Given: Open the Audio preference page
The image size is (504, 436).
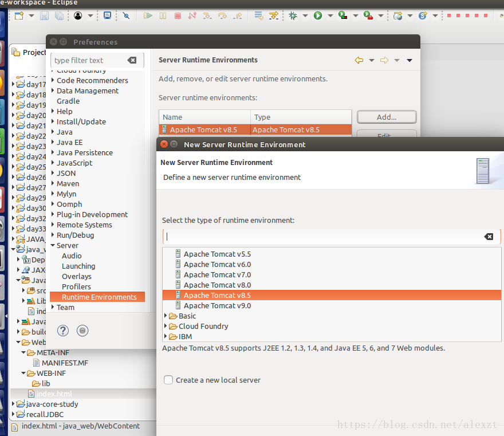Looking at the screenshot, I should coord(72,256).
